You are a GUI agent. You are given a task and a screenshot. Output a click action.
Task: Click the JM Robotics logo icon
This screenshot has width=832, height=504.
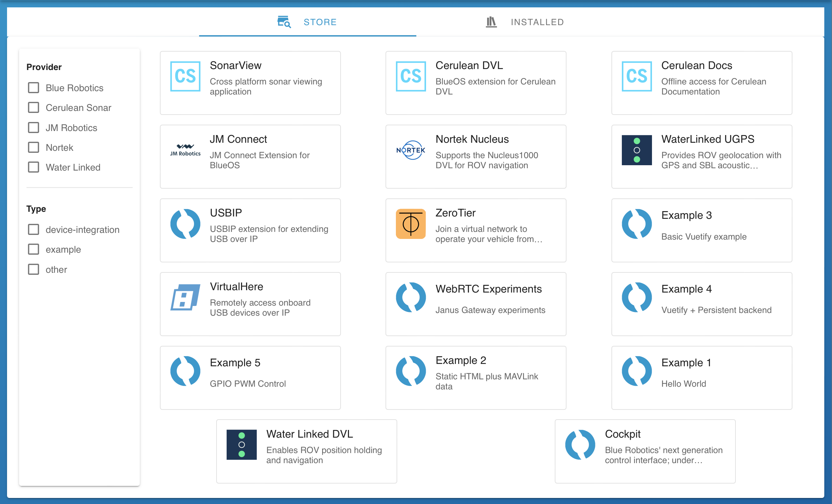185,150
